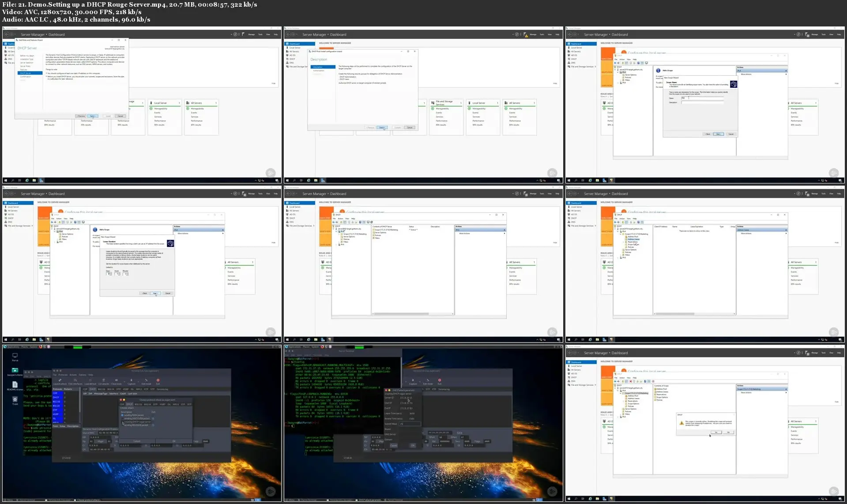The width and height of the screenshot is (847, 504).
Task: Select 'DHCP Server' step in Add Roles wizard sidebar
Action: [x=30, y=73]
